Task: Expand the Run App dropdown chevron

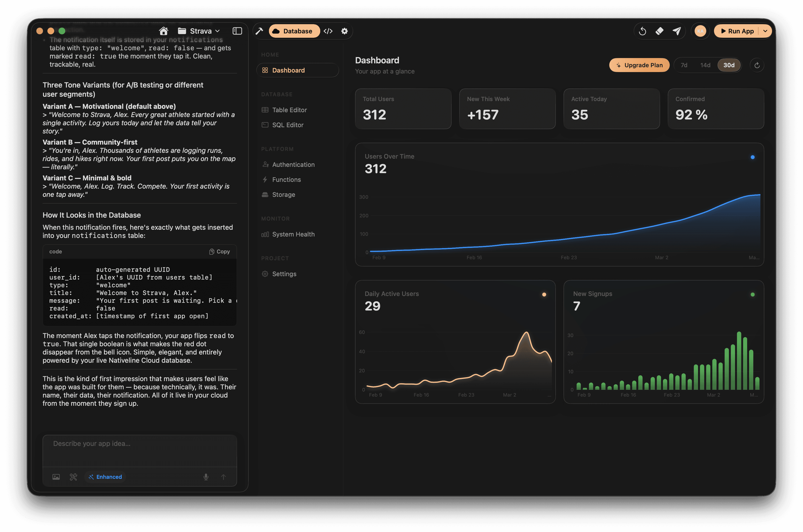Action: 765,31
